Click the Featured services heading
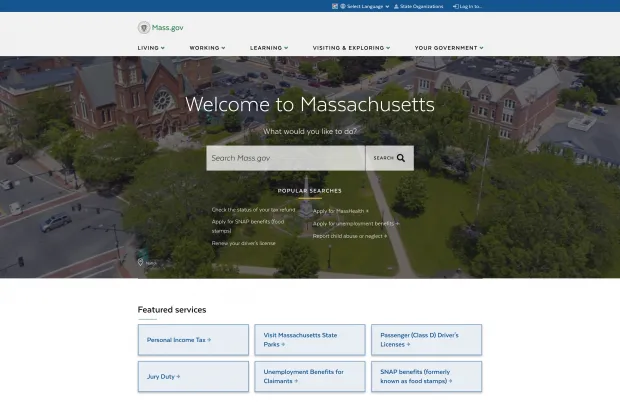The height and width of the screenshot is (402, 620). click(172, 310)
